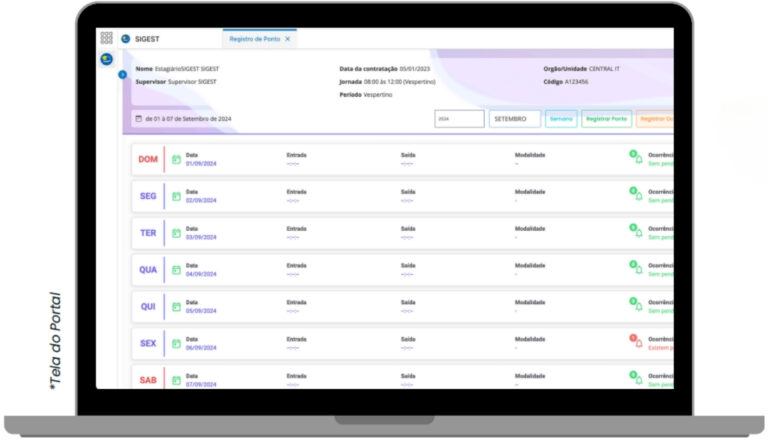The image size is (768, 444).
Task: Expand the sidebar with the blue arrow button
Action: tap(122, 74)
